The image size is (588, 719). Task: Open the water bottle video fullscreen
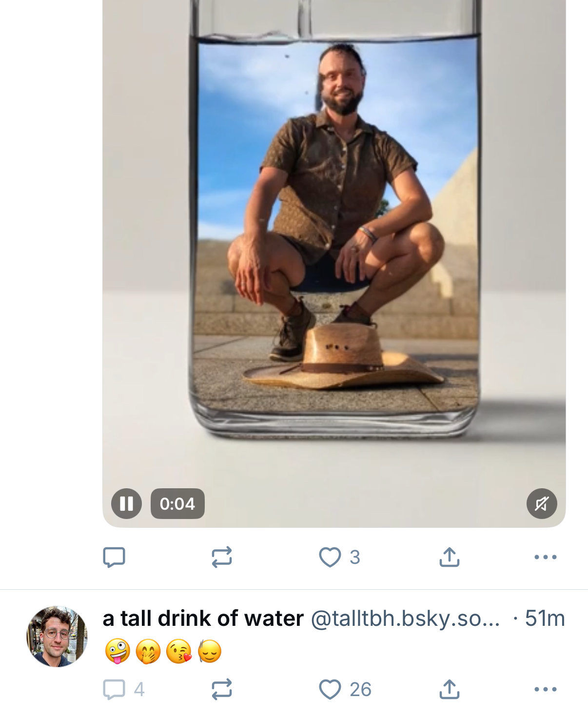click(334, 244)
